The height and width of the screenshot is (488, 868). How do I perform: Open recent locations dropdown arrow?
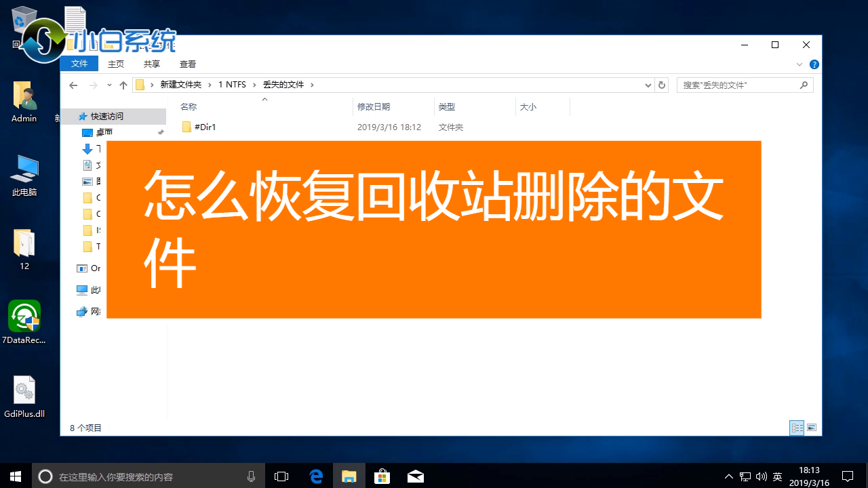[109, 85]
